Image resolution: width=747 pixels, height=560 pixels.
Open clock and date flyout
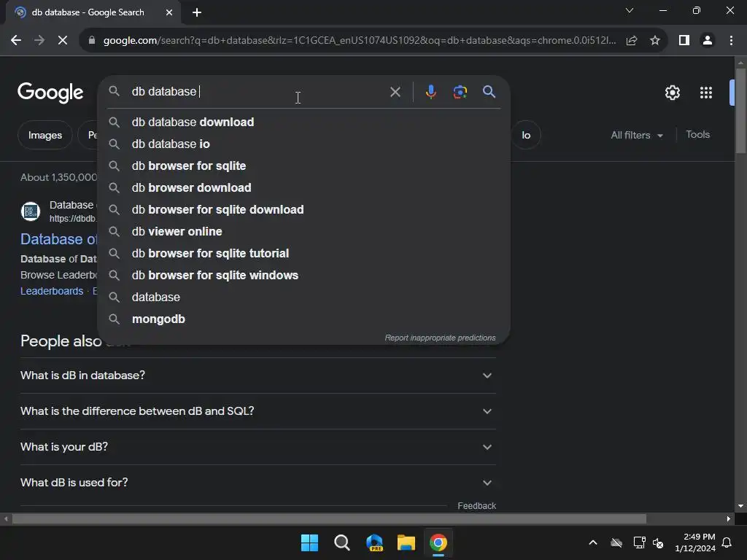pyautogui.click(x=694, y=542)
